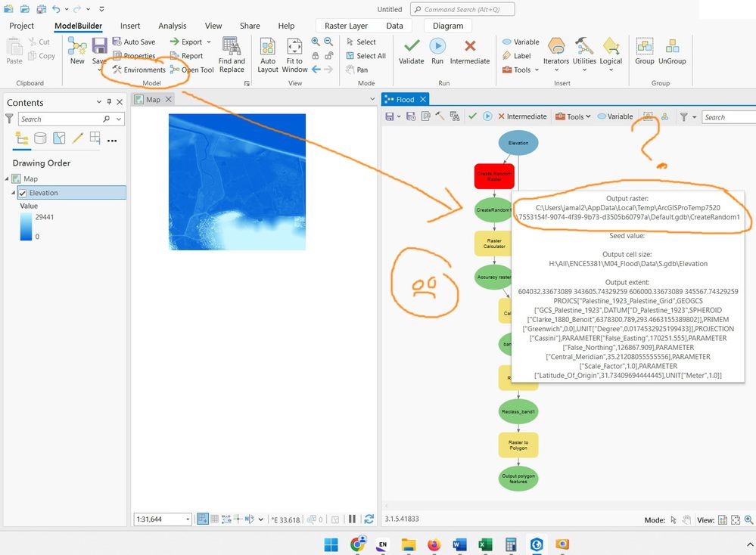Open the Word taskbar icon
This screenshot has height=555, width=756.
coord(459,545)
